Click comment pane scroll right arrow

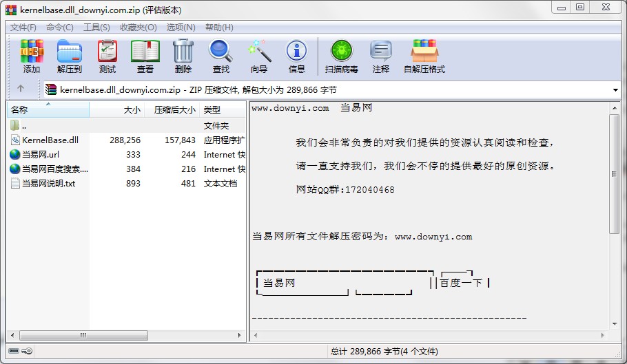(603, 335)
